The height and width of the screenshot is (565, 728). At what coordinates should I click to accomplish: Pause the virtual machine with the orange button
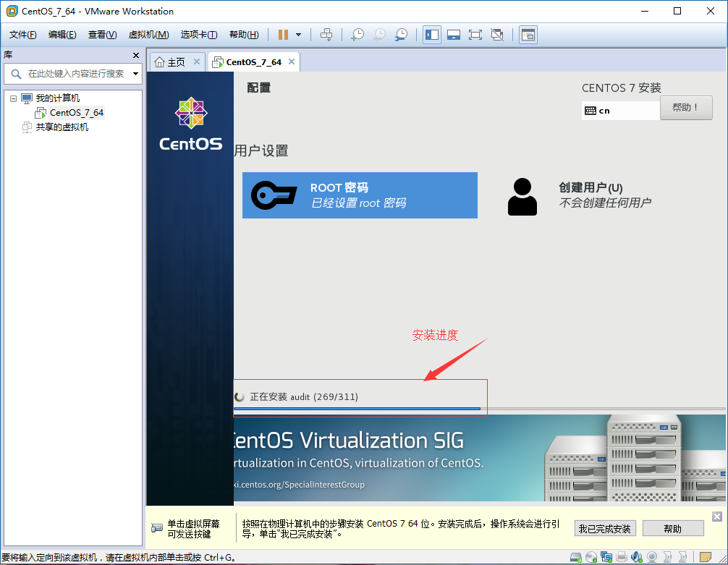(283, 35)
